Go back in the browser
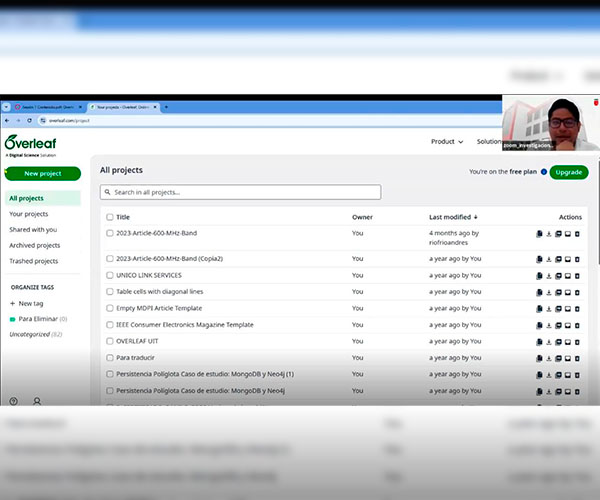 point(7,121)
